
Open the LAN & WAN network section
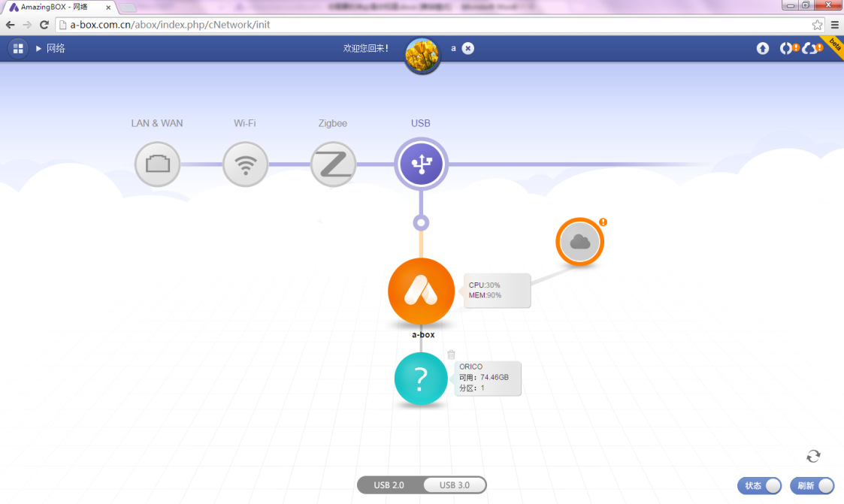tap(157, 164)
